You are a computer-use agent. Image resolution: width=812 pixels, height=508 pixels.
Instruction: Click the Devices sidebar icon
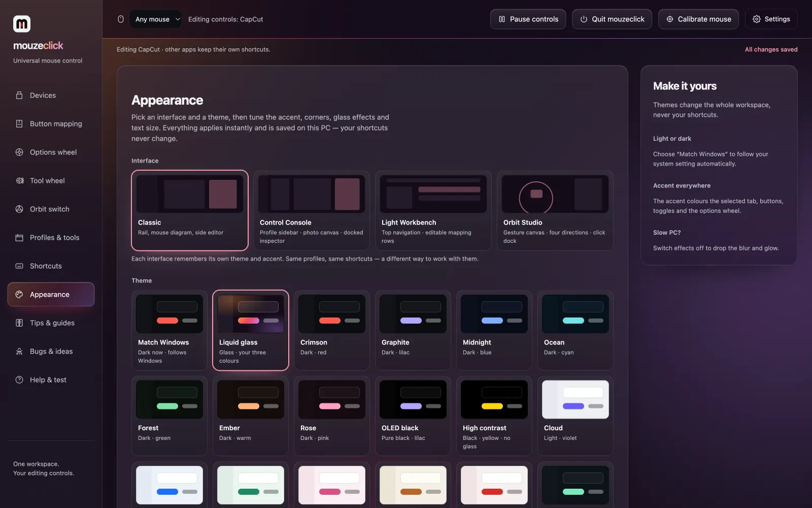[x=19, y=96]
